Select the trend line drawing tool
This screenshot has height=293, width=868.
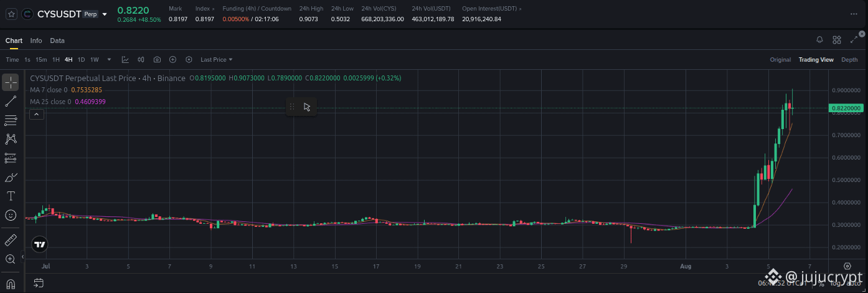point(11,101)
